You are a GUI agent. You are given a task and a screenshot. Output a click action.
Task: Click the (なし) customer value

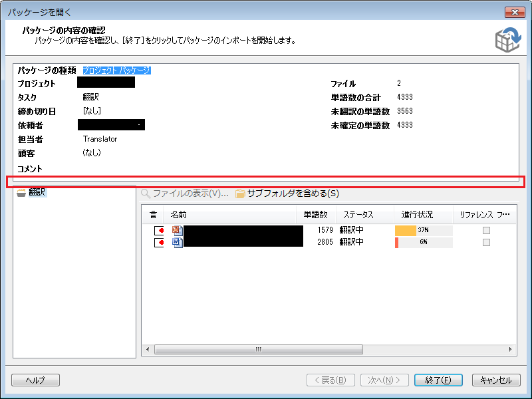92,153
